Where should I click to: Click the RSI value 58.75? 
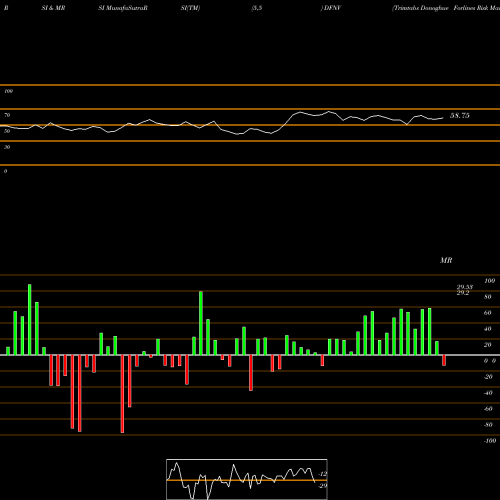[460, 115]
